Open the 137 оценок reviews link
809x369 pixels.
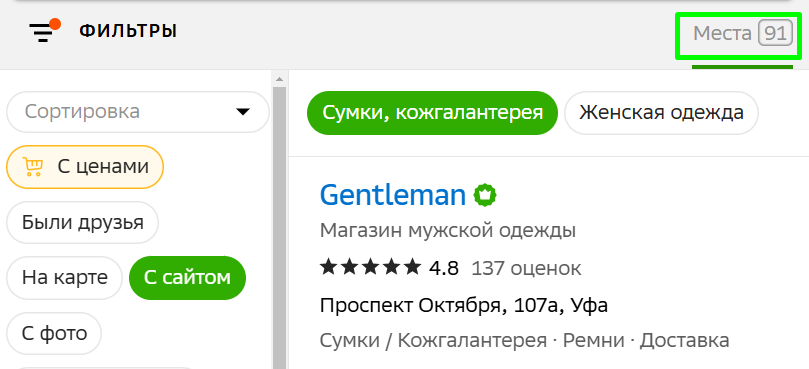tap(526, 268)
